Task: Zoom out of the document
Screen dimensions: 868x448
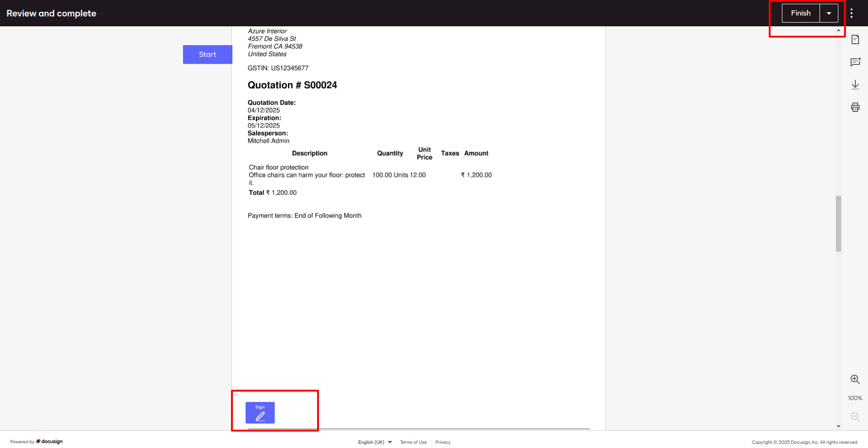Action: click(855, 417)
